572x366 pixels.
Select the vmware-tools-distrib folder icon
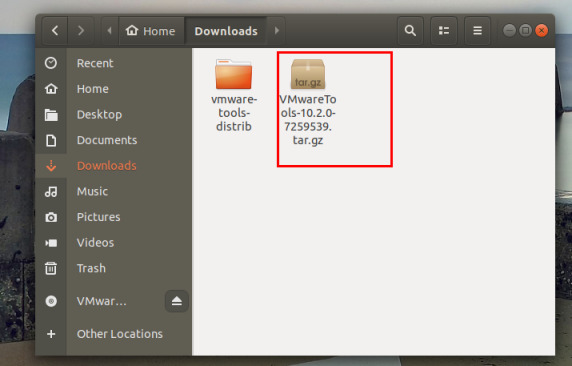click(233, 74)
